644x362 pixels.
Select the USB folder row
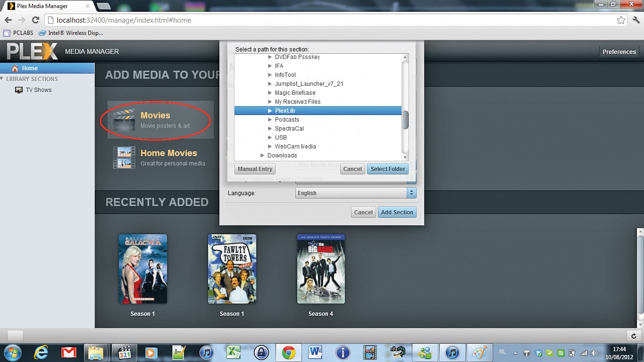tap(318, 138)
